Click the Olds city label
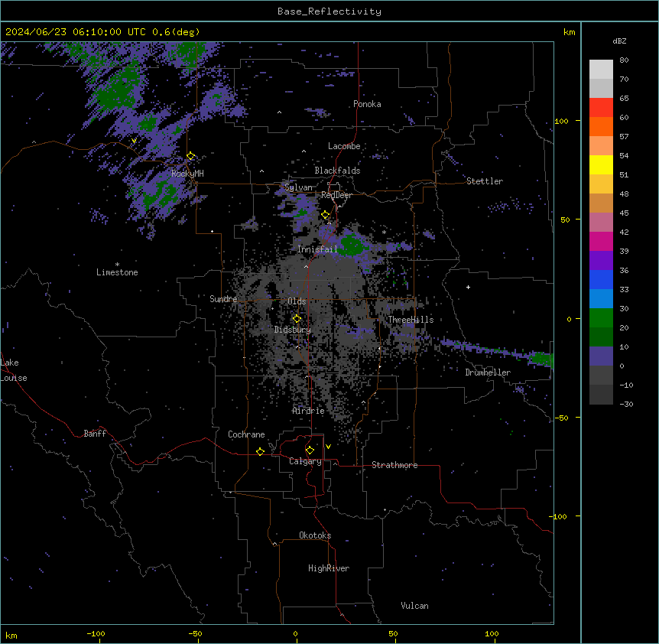Screen dimensions: 659x644 coord(297,301)
